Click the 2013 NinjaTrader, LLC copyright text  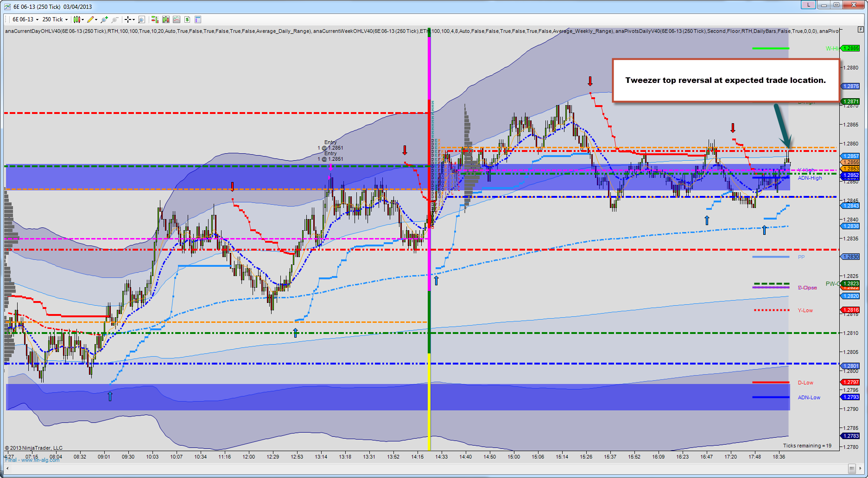coord(34,448)
